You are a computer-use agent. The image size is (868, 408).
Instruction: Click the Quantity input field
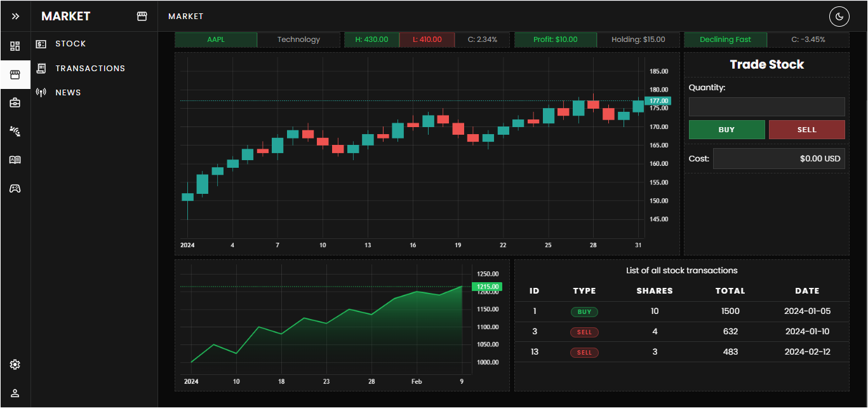[766, 106]
